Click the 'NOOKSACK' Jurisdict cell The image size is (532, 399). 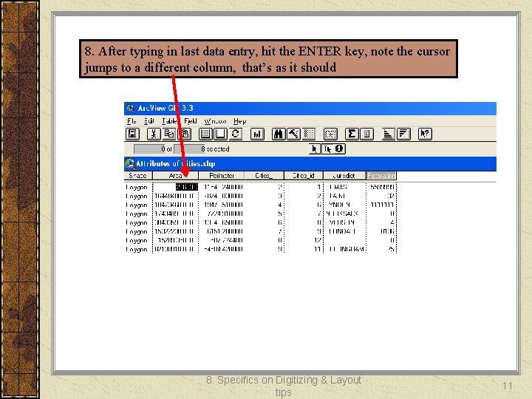[x=345, y=214]
